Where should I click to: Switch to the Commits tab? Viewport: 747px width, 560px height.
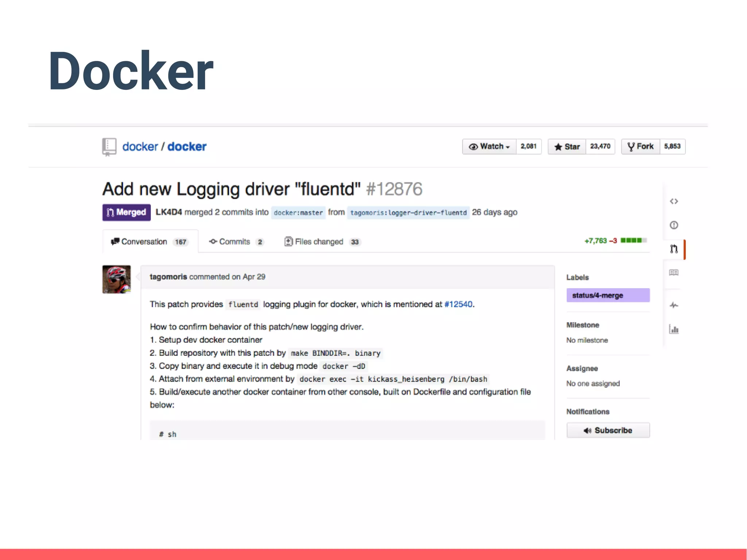click(x=236, y=242)
